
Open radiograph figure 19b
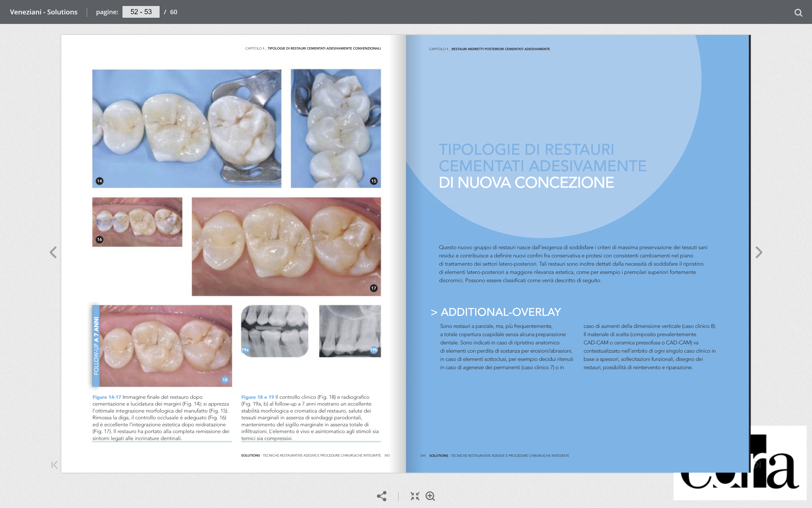pyautogui.click(x=350, y=331)
